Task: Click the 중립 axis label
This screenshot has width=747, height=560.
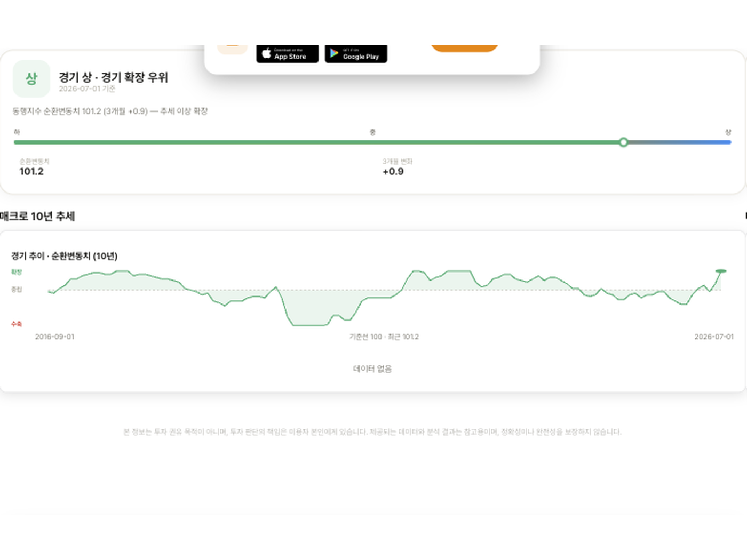Action: pos(17,290)
